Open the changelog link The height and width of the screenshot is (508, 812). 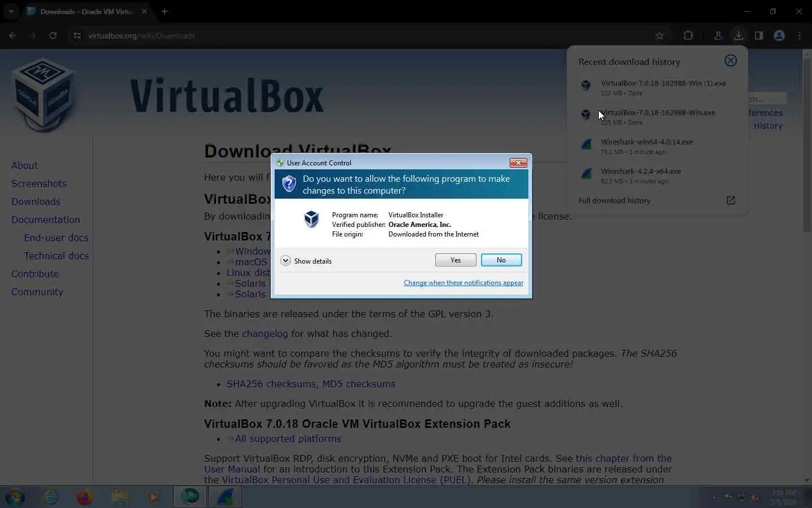(x=265, y=334)
